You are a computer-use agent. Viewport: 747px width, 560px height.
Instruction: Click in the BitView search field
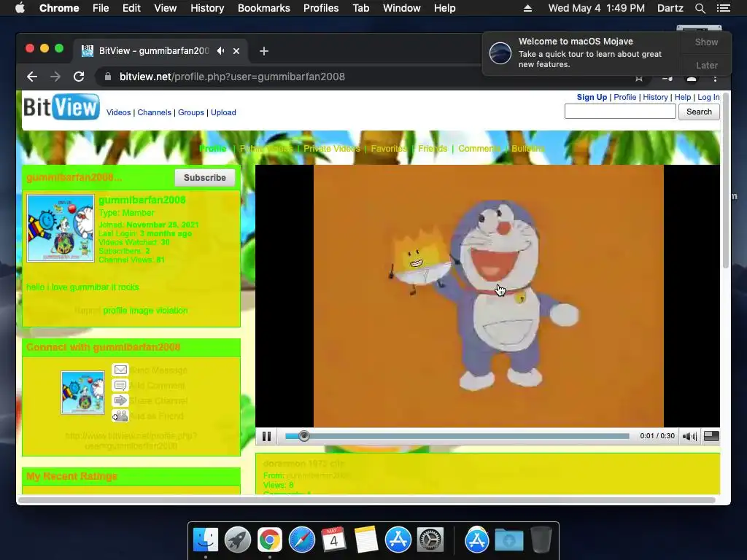pyautogui.click(x=620, y=112)
